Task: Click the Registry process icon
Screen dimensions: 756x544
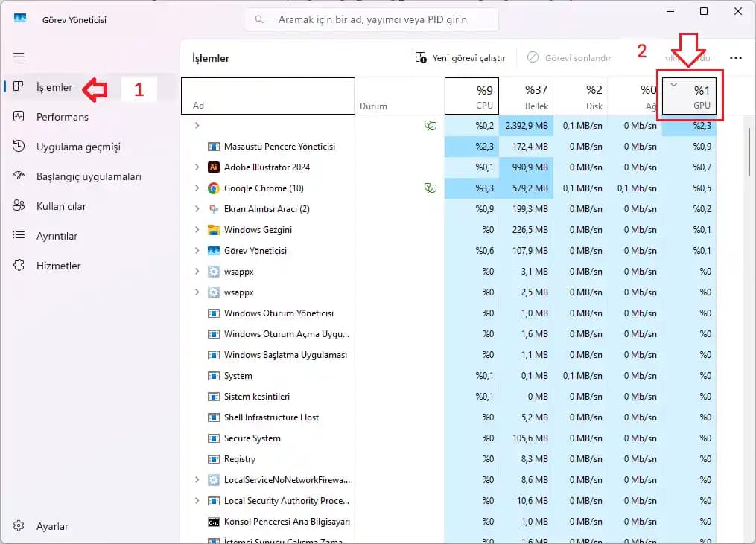Action: [x=214, y=459]
